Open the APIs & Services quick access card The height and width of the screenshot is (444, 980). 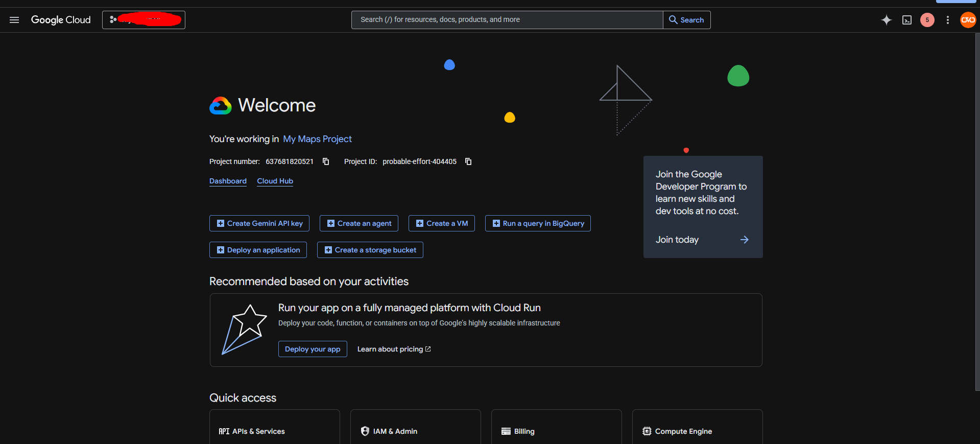[275, 427]
